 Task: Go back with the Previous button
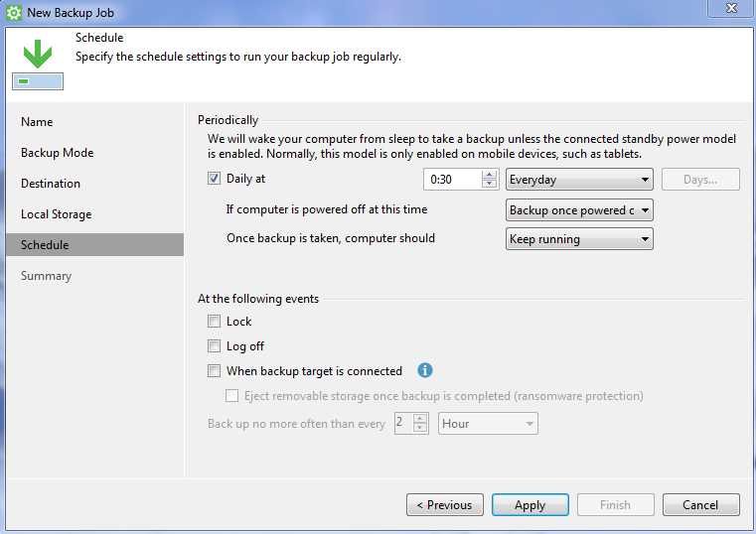[x=444, y=504]
